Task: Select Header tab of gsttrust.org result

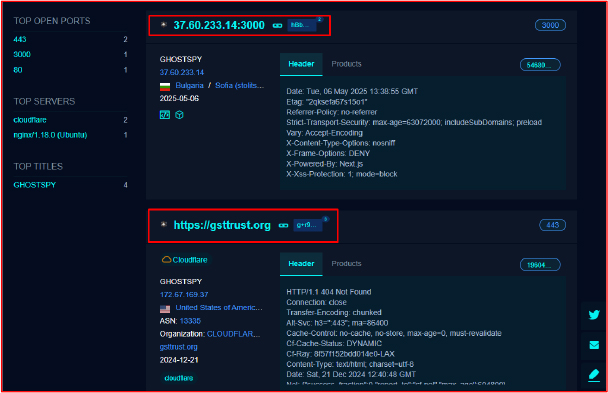Action: pos(301,264)
